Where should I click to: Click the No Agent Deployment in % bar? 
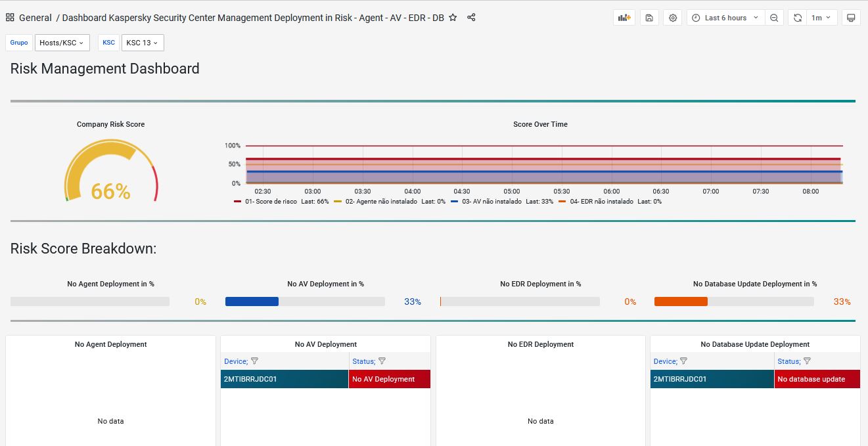click(x=90, y=301)
